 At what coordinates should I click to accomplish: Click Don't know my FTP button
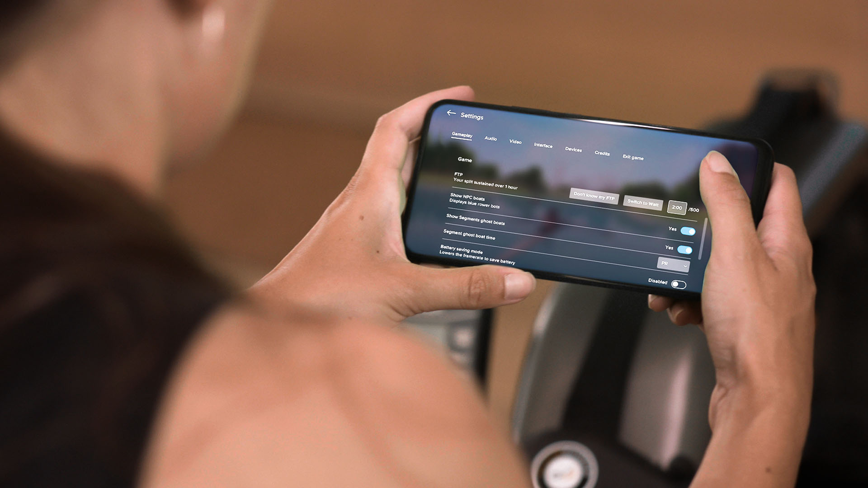pos(591,199)
